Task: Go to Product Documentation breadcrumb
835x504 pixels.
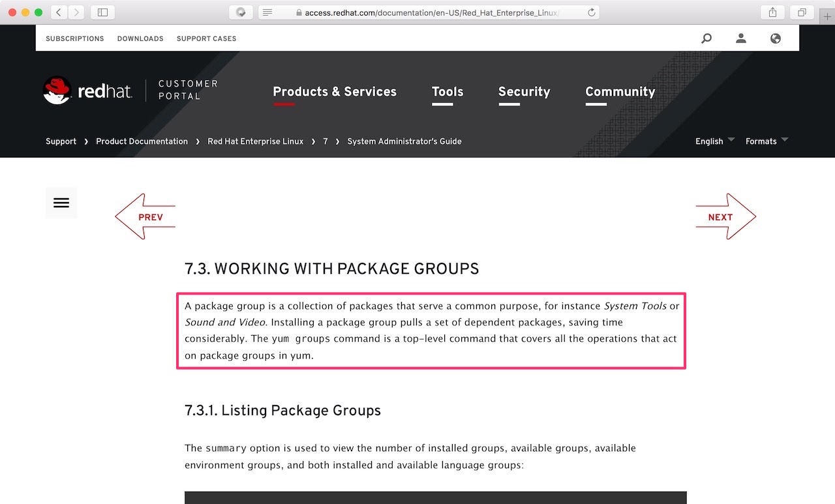Action: tap(142, 141)
